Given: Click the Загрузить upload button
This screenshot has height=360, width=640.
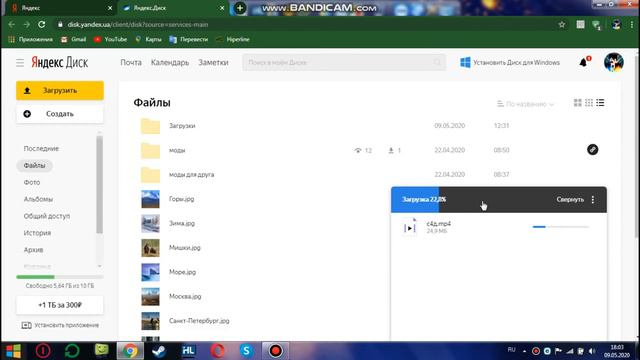Looking at the screenshot, I should [x=60, y=90].
